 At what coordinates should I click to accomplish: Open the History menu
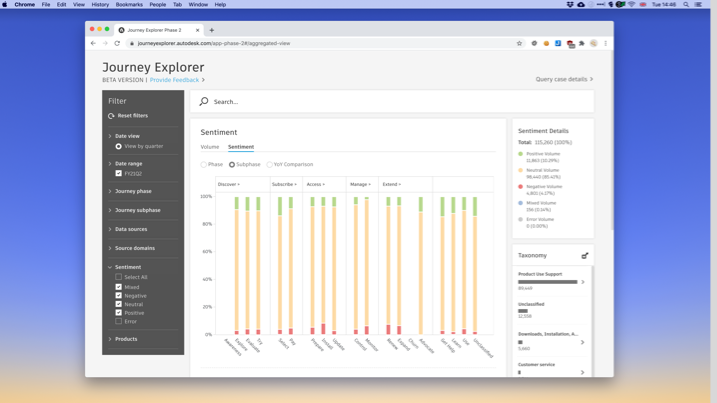(x=100, y=5)
